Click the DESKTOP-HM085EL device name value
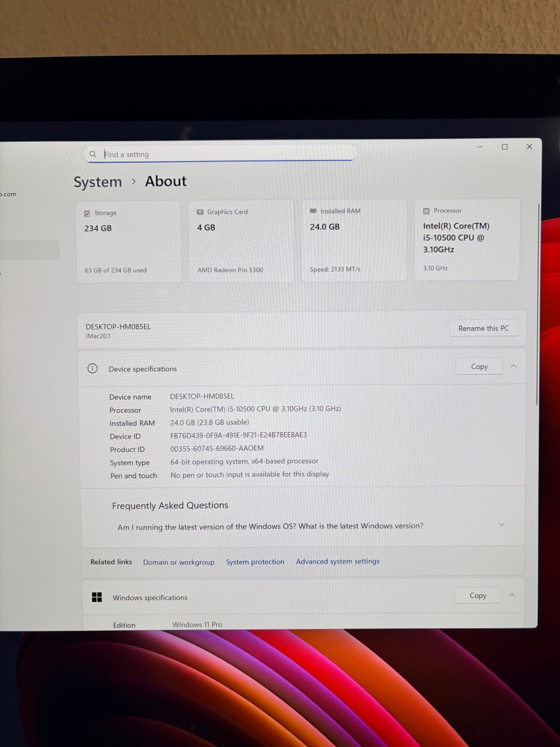The image size is (560, 747). click(202, 396)
